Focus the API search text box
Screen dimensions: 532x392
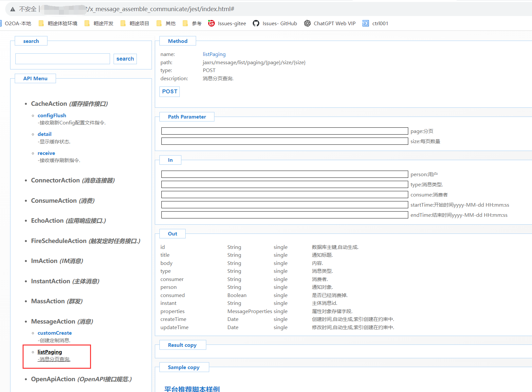[63, 59]
